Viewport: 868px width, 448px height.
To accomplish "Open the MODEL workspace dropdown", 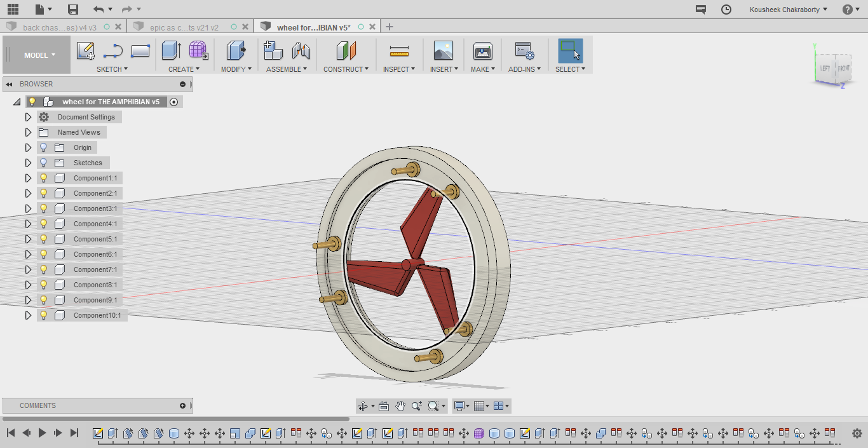I will 36,55.
